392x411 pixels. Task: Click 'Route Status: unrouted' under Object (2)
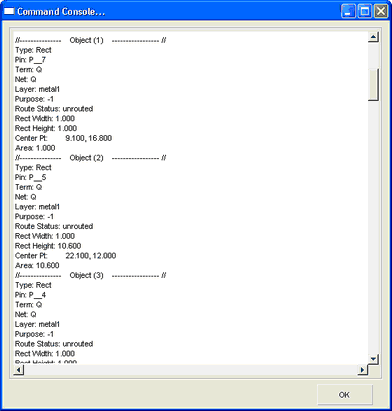tap(54, 226)
